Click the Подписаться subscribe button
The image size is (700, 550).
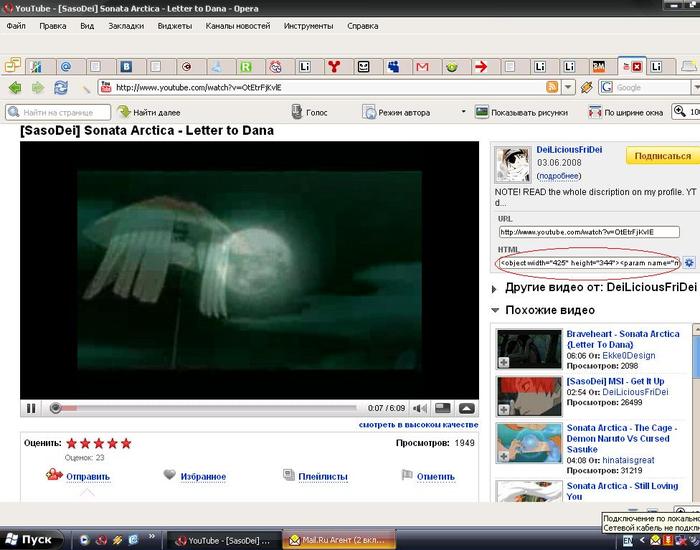[x=662, y=156]
